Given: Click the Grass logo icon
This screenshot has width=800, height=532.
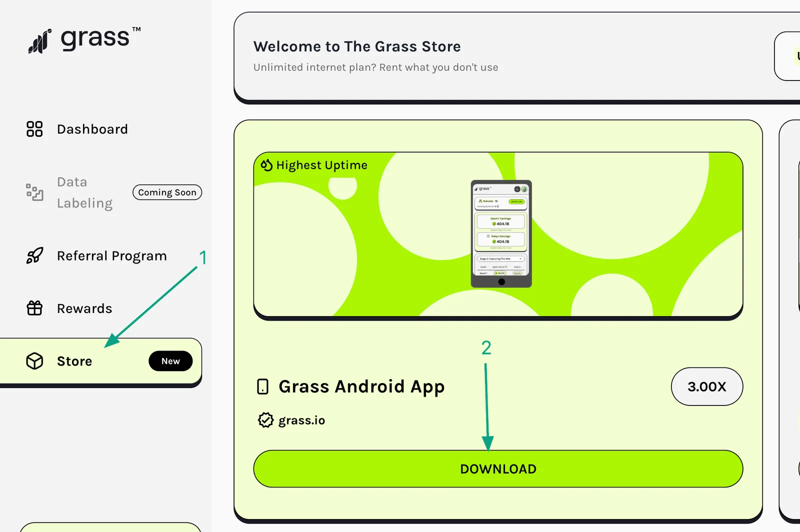Looking at the screenshot, I should 39,41.
